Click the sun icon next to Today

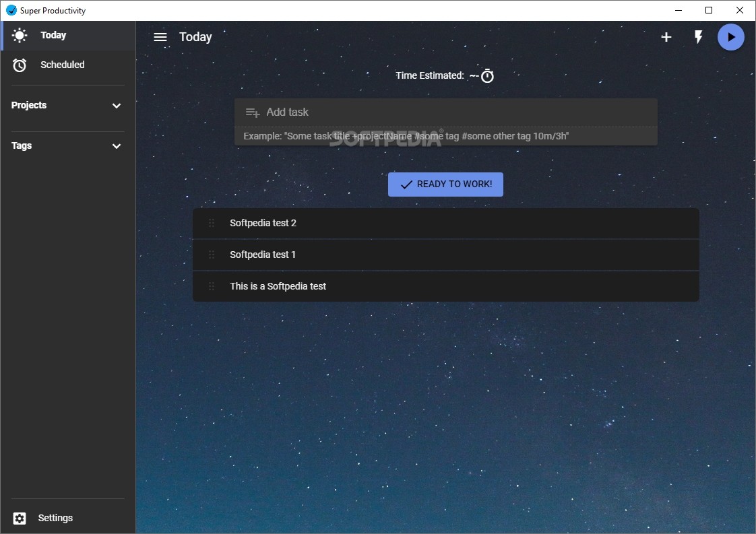pyautogui.click(x=20, y=35)
